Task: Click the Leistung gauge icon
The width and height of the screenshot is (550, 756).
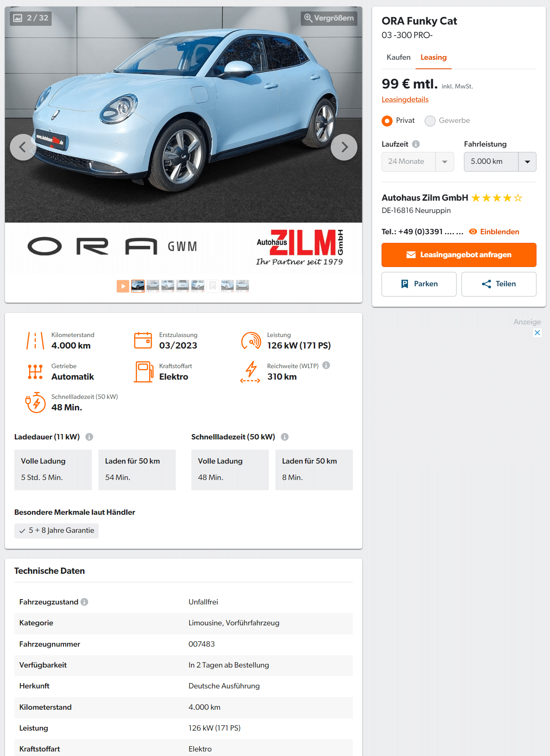Action: [x=251, y=341]
